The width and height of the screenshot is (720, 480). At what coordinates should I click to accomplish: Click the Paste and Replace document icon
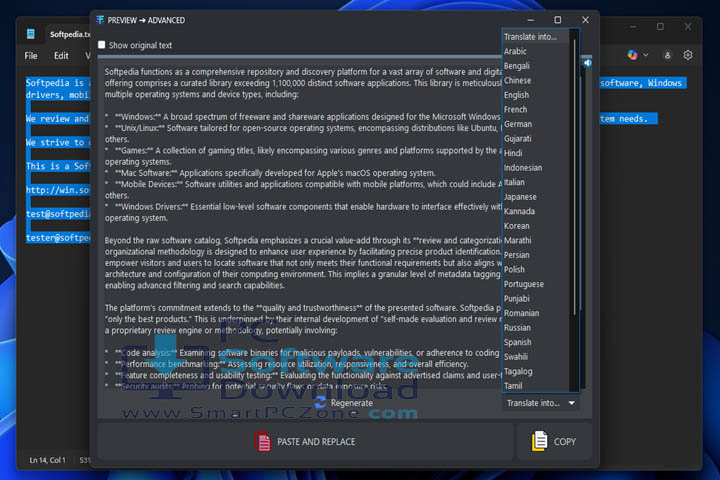click(263, 441)
